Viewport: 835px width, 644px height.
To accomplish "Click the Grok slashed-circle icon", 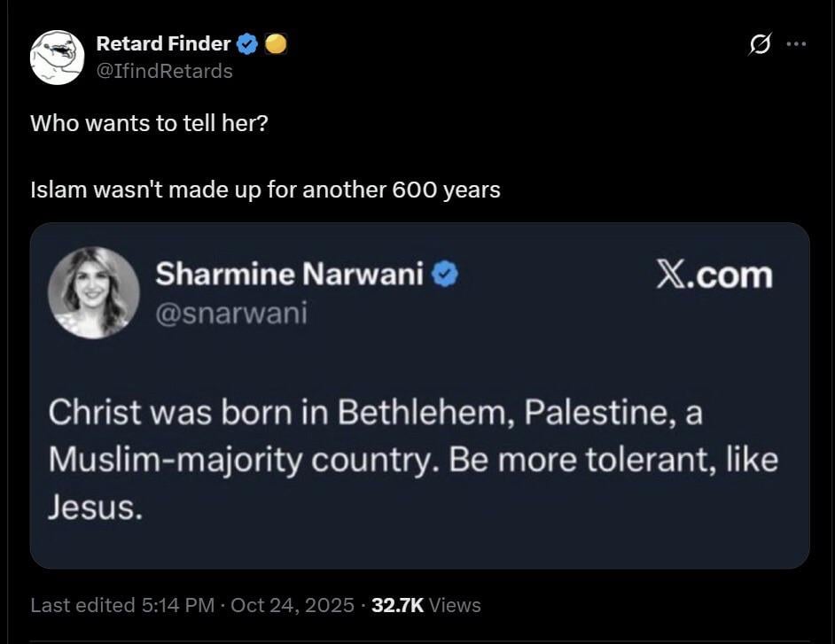I will click(x=758, y=43).
